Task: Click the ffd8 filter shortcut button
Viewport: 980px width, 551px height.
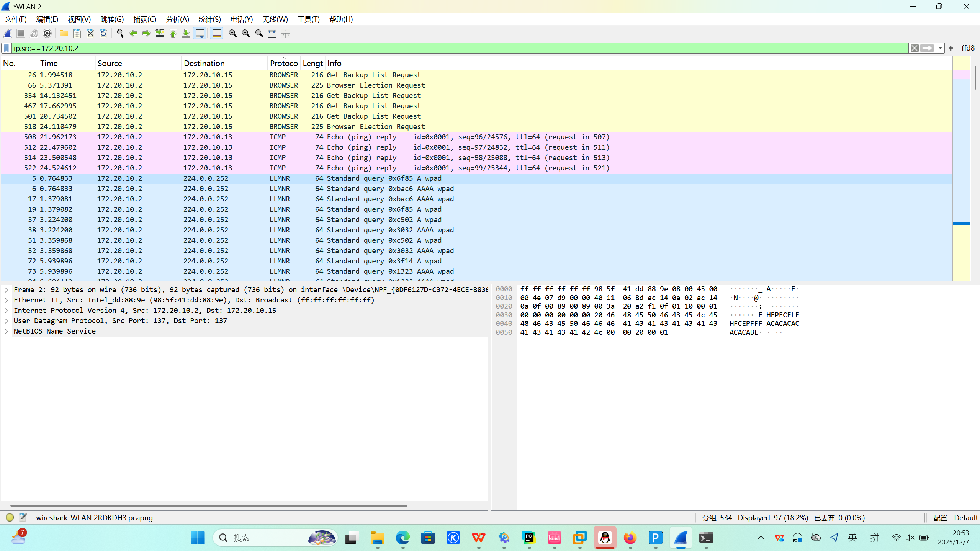Action: point(968,48)
